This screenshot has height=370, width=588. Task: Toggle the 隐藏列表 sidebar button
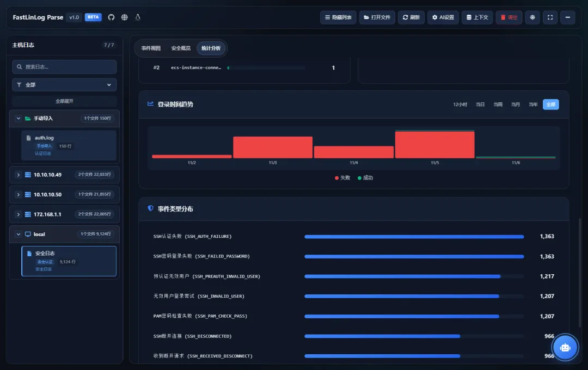click(x=338, y=17)
